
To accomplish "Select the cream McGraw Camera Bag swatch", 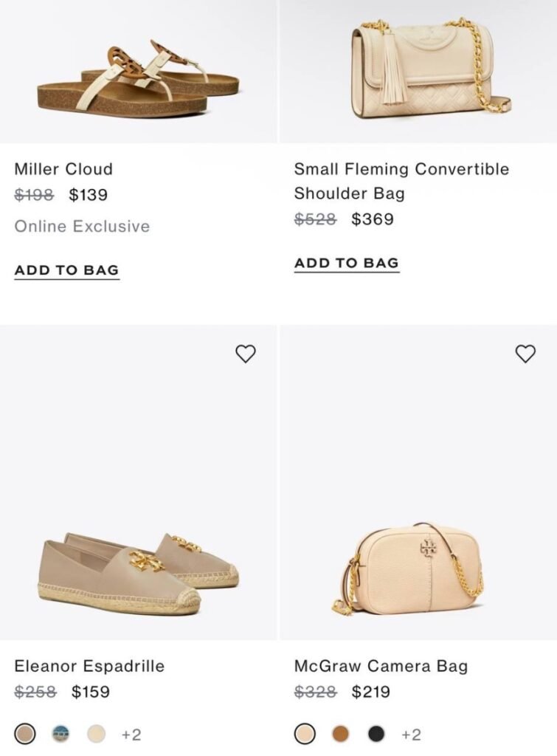I will pos(305,735).
